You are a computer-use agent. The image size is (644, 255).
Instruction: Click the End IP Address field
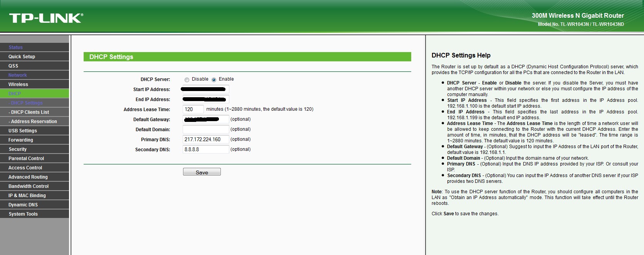[206, 100]
